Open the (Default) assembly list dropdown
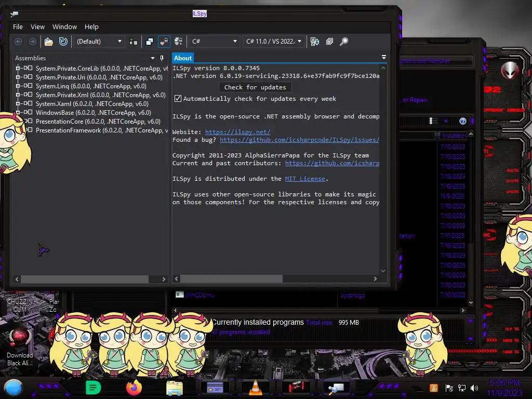This screenshot has height=399, width=532. [x=99, y=42]
